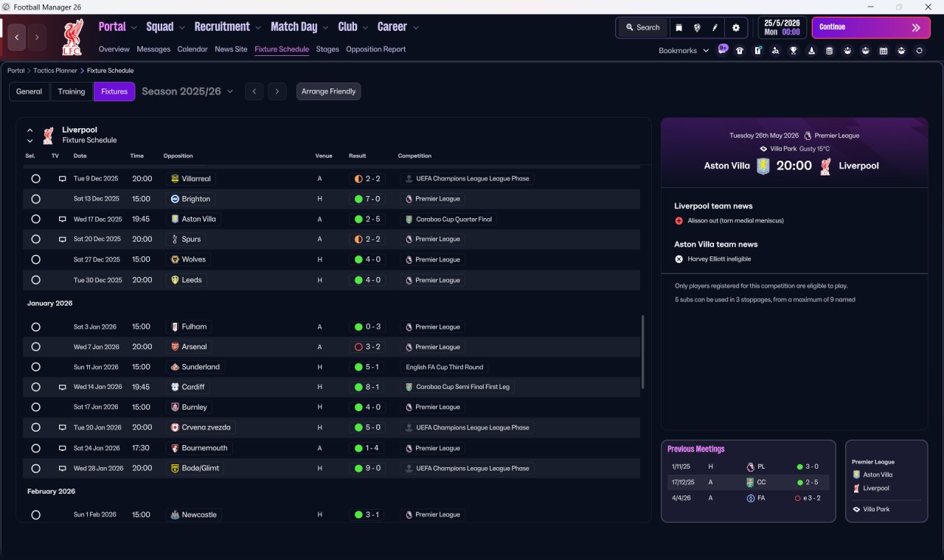This screenshot has height=560, width=944.
Task: Go to the next season with right arrow
Action: tap(277, 91)
